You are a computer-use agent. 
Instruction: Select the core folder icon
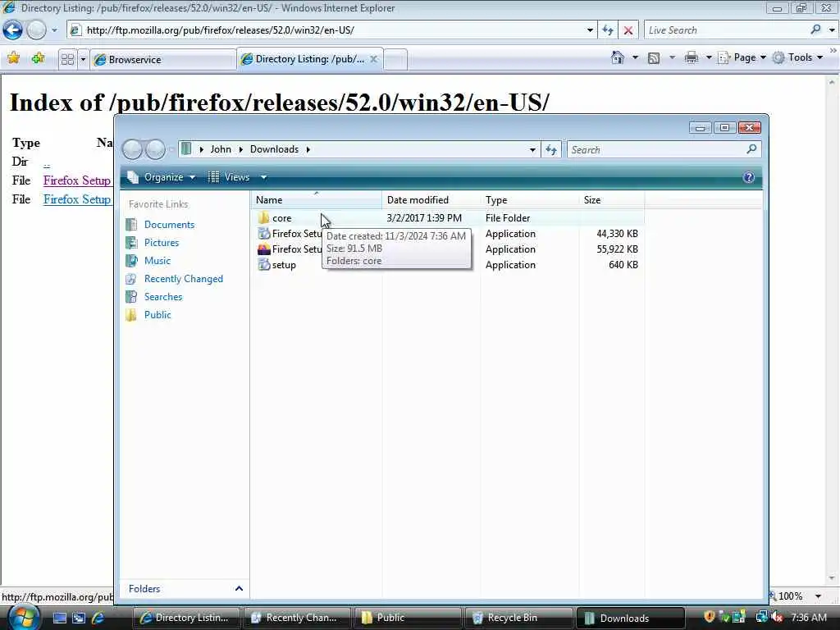pos(263,217)
